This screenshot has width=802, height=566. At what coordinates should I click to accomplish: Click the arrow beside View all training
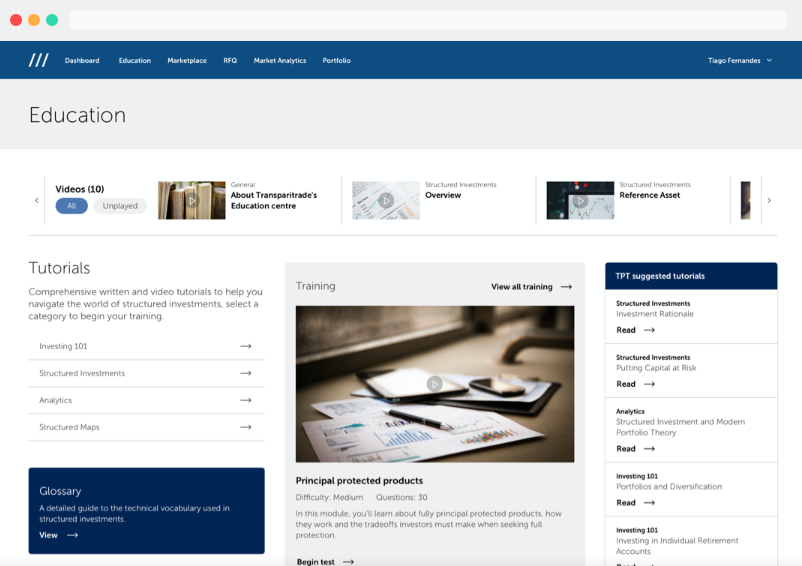[566, 287]
